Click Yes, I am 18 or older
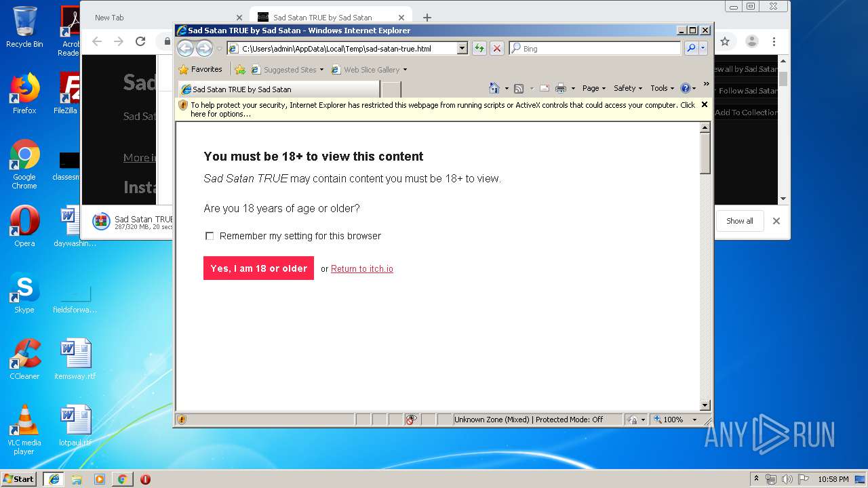 click(x=258, y=268)
